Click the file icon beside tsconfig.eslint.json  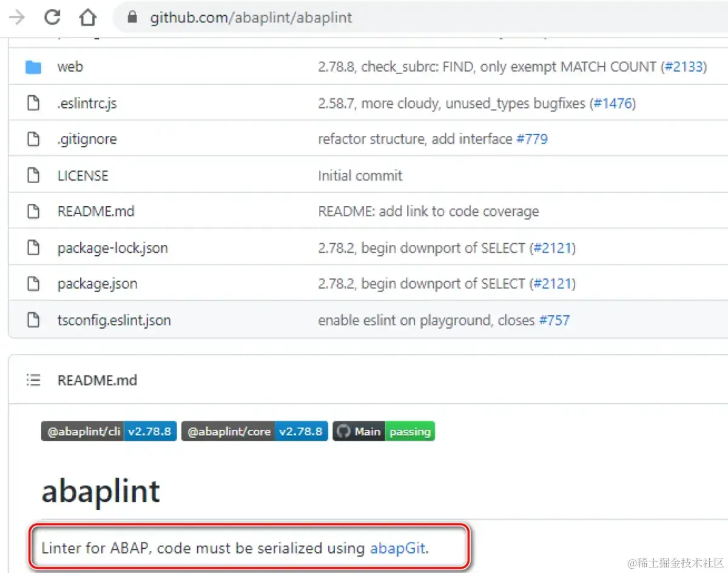(33, 320)
